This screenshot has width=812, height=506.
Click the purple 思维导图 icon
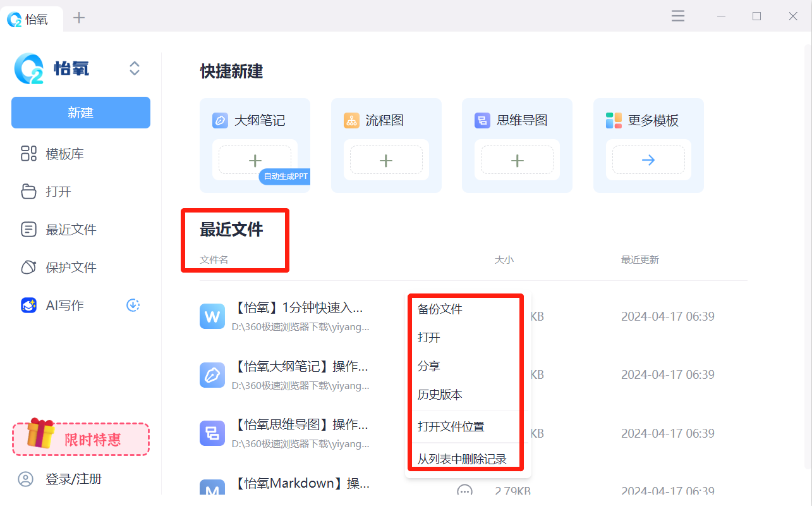pos(482,120)
